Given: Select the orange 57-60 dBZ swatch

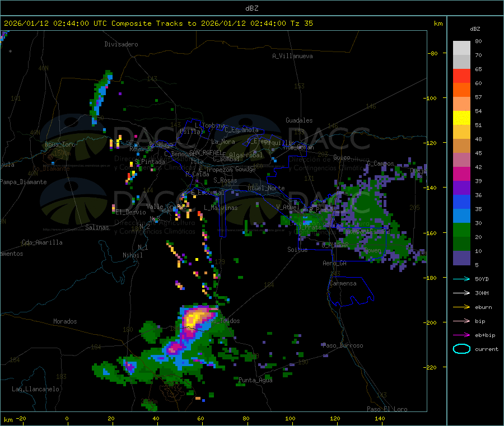Looking at the screenshot, I should (461, 90).
